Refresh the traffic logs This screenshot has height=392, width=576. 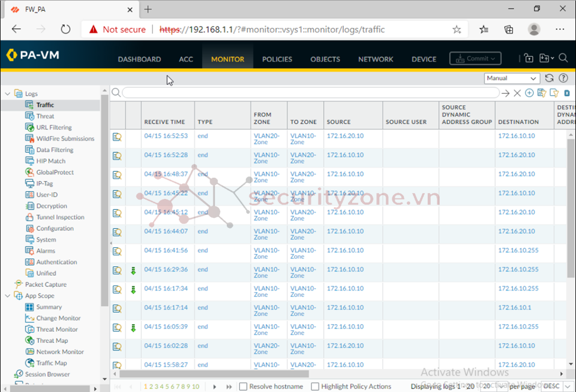pos(549,78)
